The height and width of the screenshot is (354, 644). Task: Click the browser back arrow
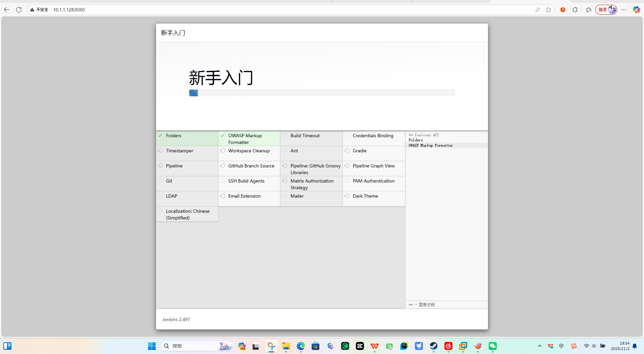[7, 10]
